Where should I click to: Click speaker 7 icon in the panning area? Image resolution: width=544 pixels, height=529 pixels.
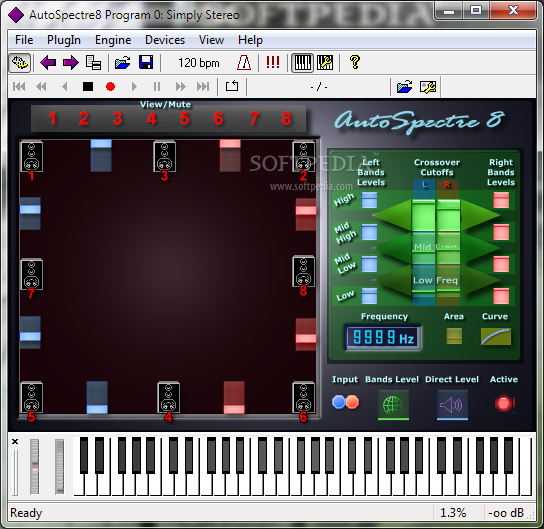(x=31, y=274)
